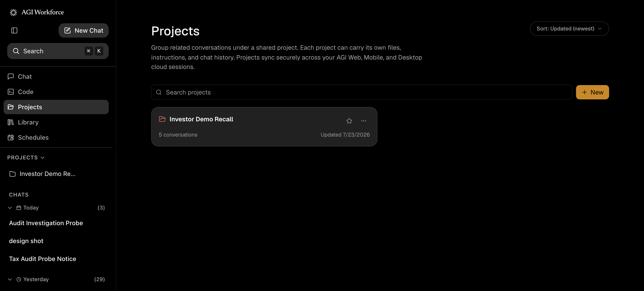The width and height of the screenshot is (644, 291).
Task: Click the command key shortcut badge
Action: [x=89, y=51]
